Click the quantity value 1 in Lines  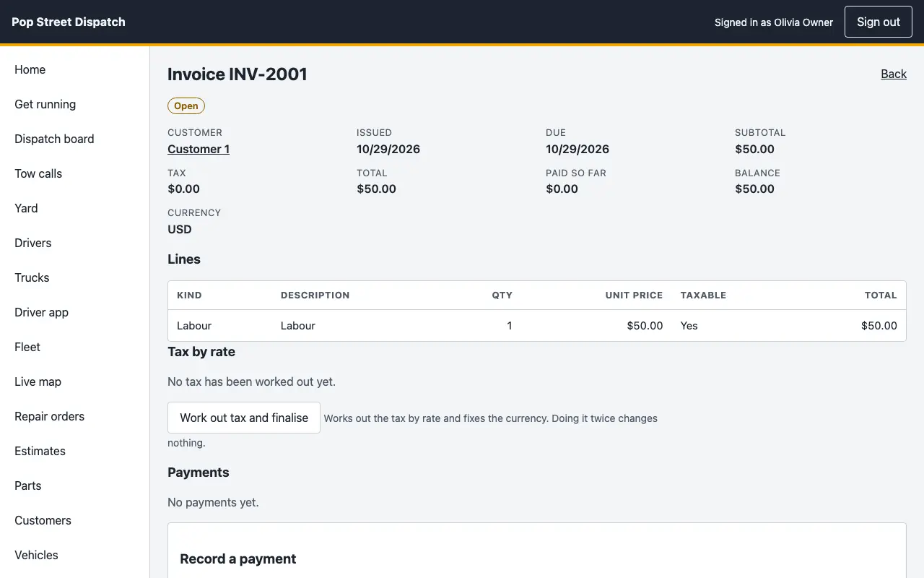tap(510, 326)
